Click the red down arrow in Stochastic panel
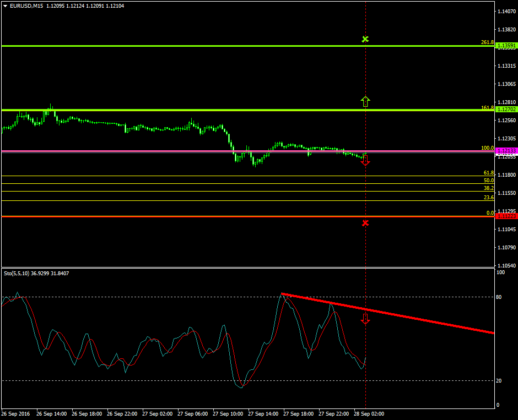 pyautogui.click(x=365, y=318)
